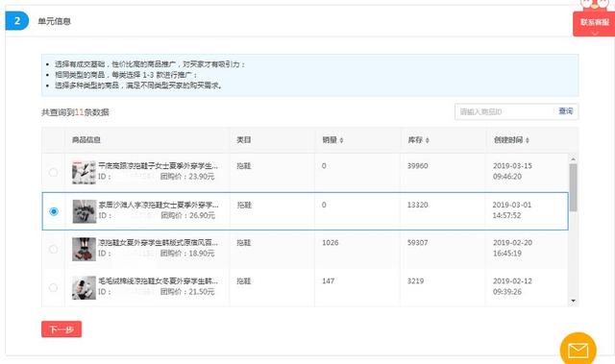Click sort arrows beside 库存 column

(427, 140)
